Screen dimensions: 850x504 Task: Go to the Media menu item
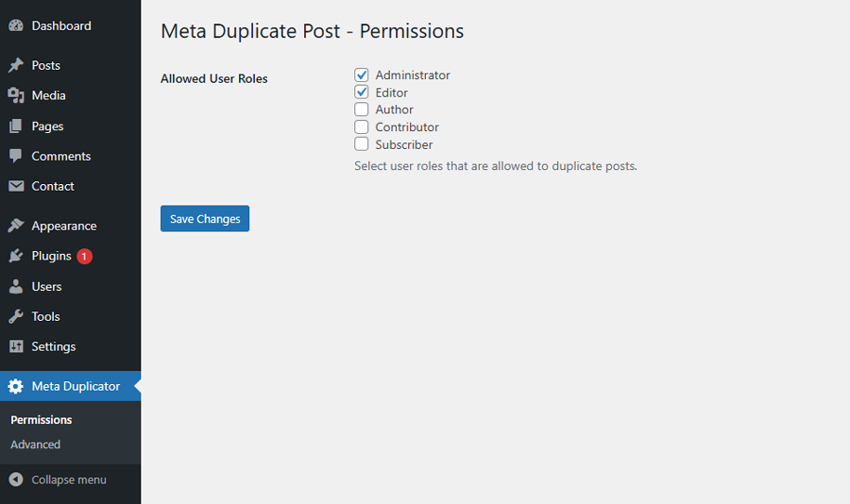[71, 95]
